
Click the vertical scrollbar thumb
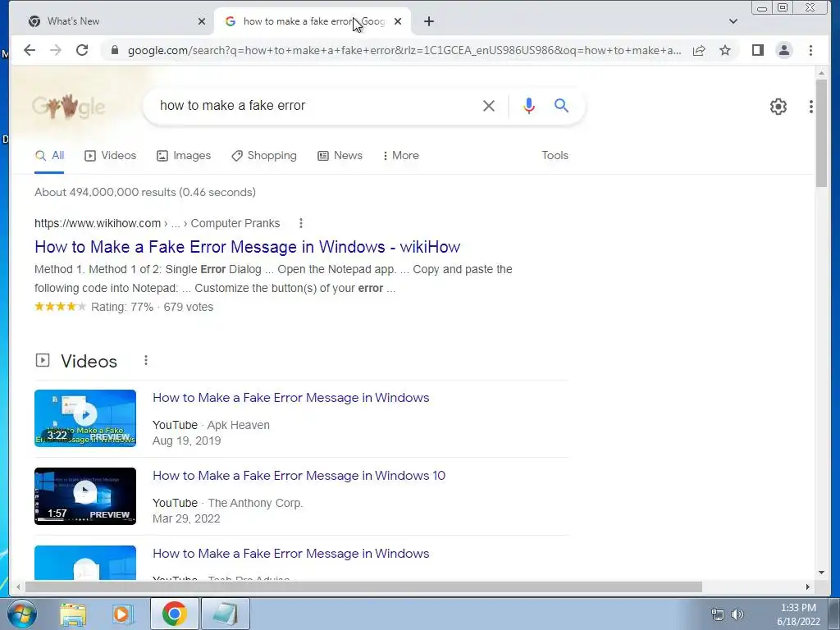821,133
